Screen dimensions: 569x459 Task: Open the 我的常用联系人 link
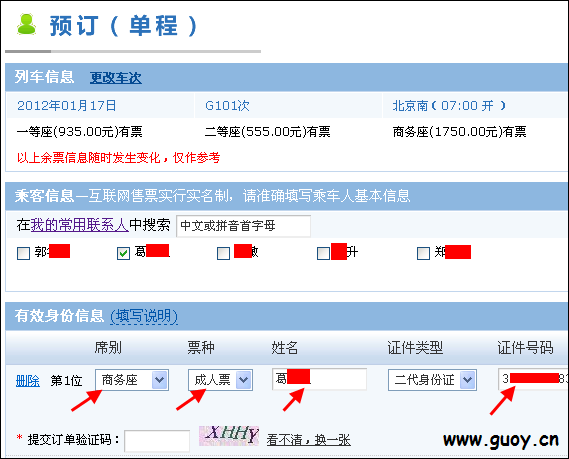(x=79, y=225)
